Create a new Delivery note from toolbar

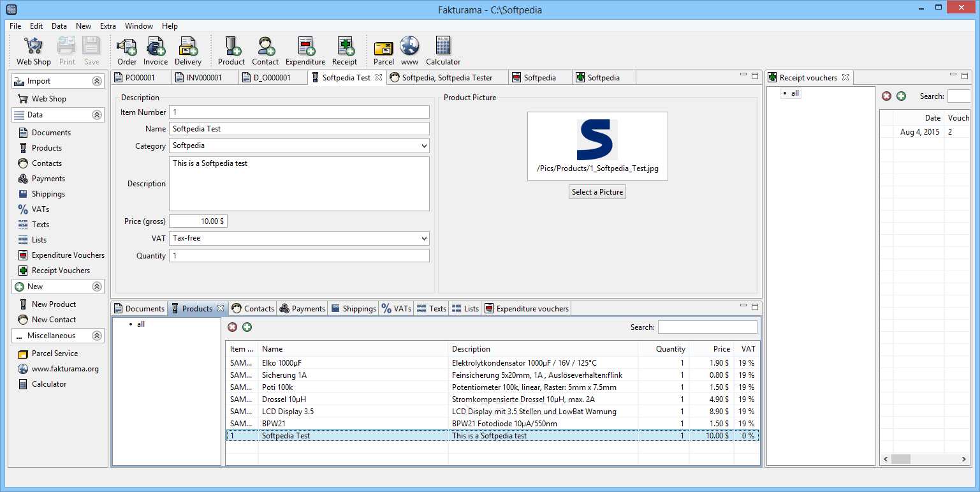tap(188, 51)
